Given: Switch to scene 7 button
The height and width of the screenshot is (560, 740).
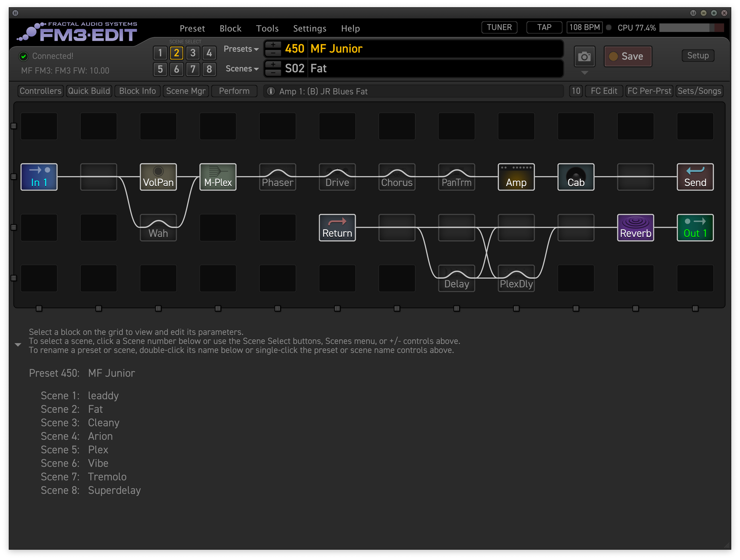Looking at the screenshot, I should tap(193, 69).
